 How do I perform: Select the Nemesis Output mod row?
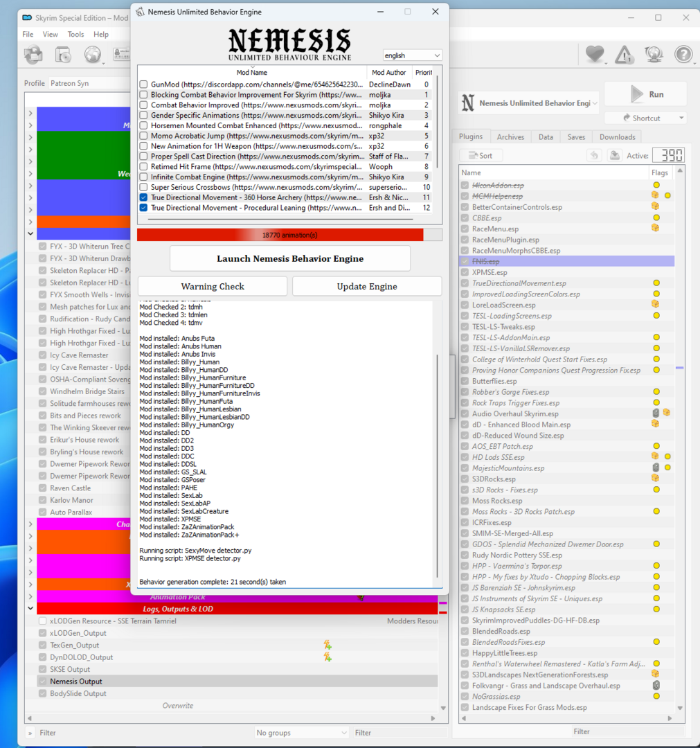237,682
